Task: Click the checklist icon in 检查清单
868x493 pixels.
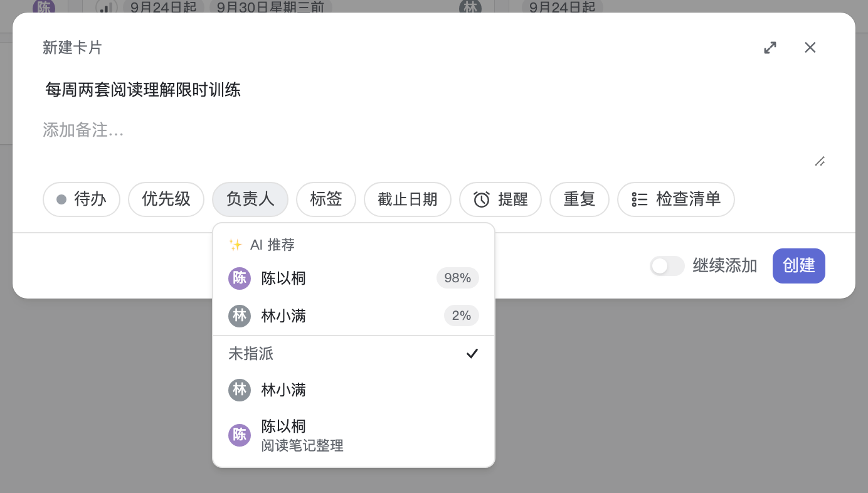Action: pyautogui.click(x=639, y=199)
